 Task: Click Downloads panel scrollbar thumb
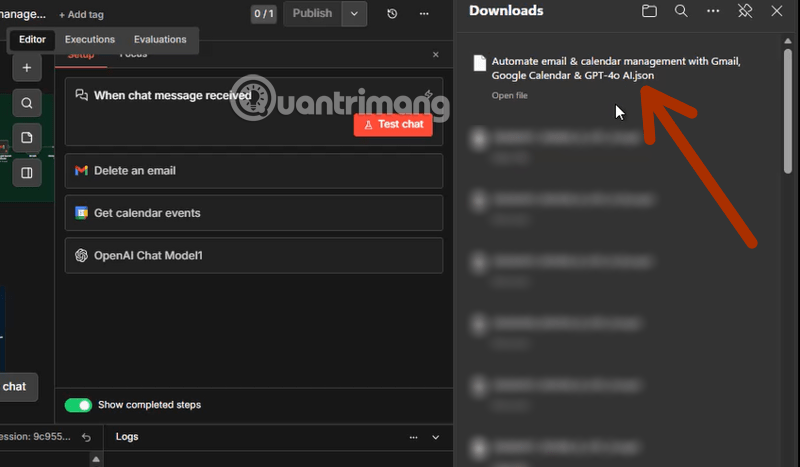pyautogui.click(x=788, y=111)
